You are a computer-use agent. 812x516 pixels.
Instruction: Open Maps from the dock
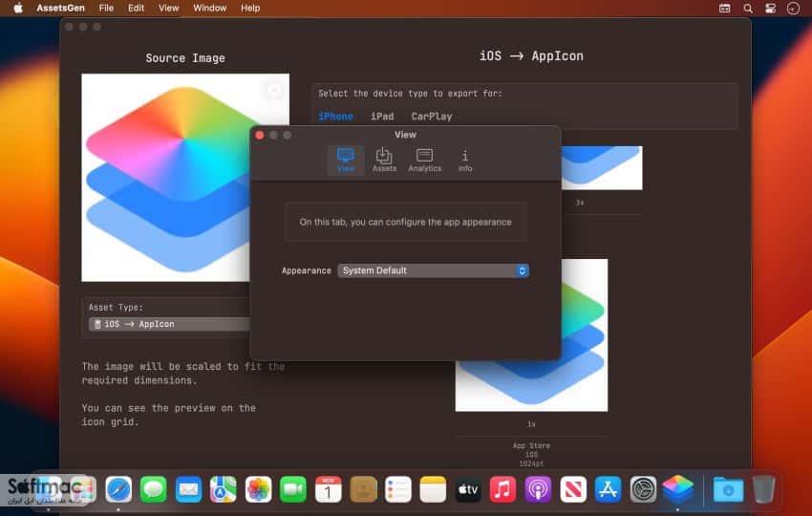[224, 489]
